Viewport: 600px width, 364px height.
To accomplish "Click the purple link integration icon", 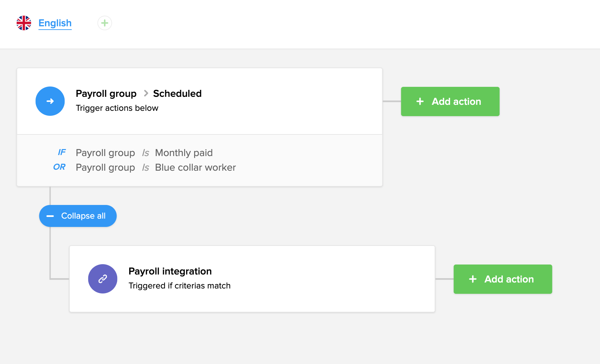I will point(103,279).
